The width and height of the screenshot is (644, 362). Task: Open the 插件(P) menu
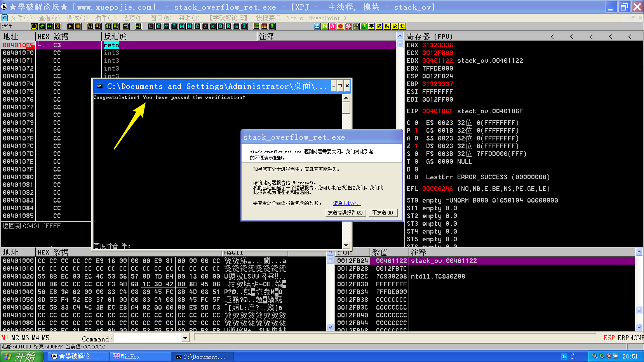point(105,18)
